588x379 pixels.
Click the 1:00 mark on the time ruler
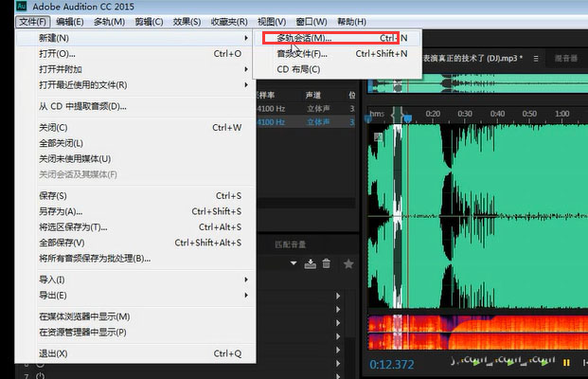(561, 114)
